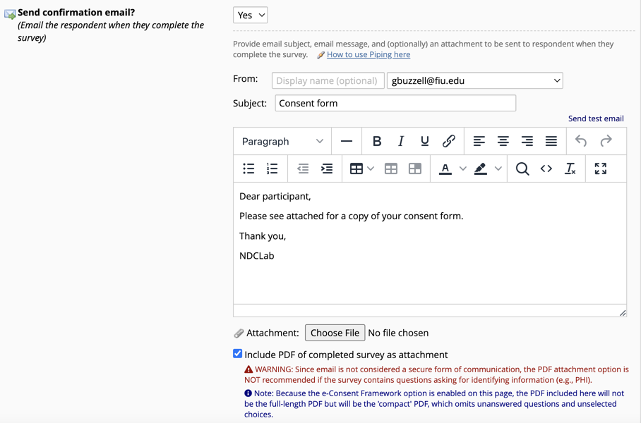Open highlight color picker arrow
This screenshot has height=424, width=642.
click(498, 169)
